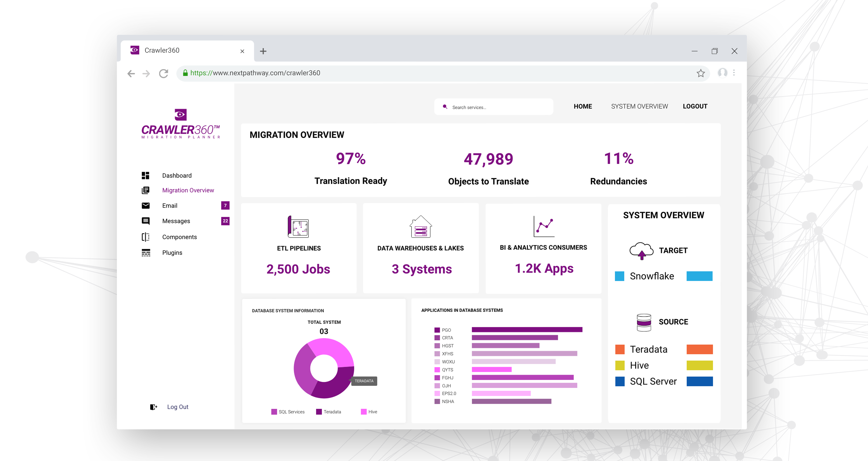
Task: Click the Snowflake blue color bar
Action: click(x=700, y=276)
